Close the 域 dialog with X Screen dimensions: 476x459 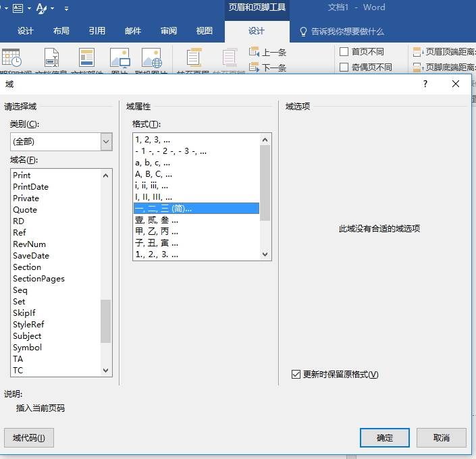pos(455,84)
